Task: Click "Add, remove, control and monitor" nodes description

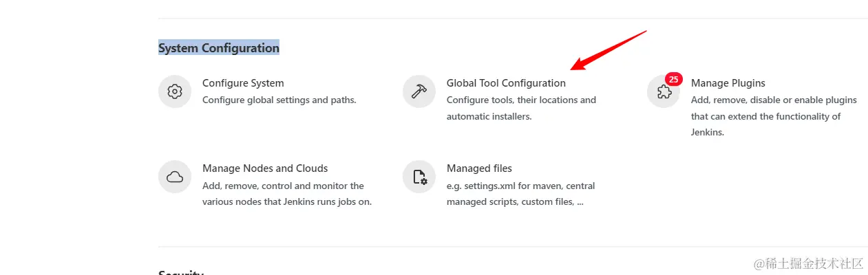Action: pyautogui.click(x=283, y=186)
